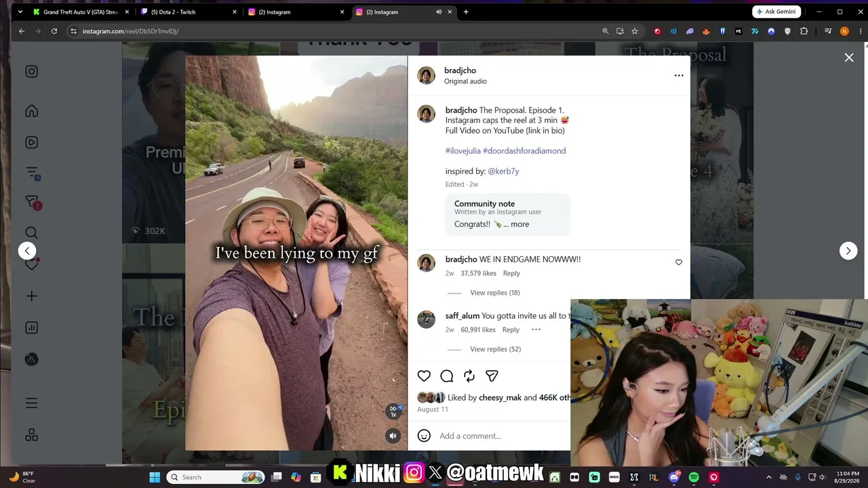Like bradjcho's 'WE IN ENDGAME' comment
This screenshot has width=868, height=488.
[x=678, y=262]
